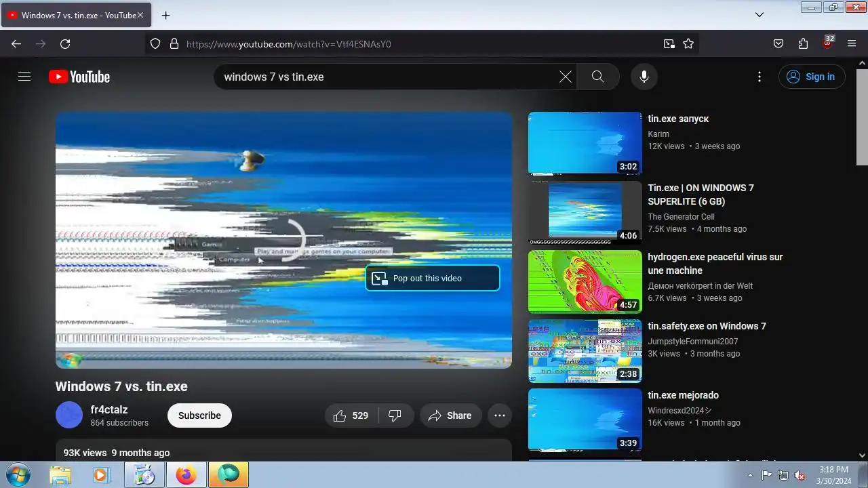The width and height of the screenshot is (868, 488).
Task: Open the fr4ctalz channel avatar
Action: [69, 415]
